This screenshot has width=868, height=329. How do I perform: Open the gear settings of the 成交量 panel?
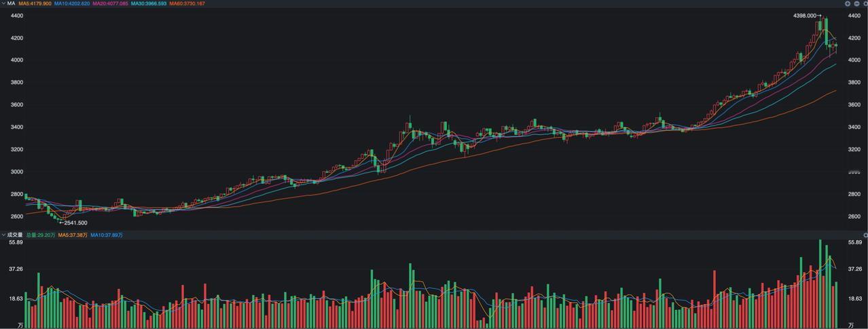pos(865,235)
